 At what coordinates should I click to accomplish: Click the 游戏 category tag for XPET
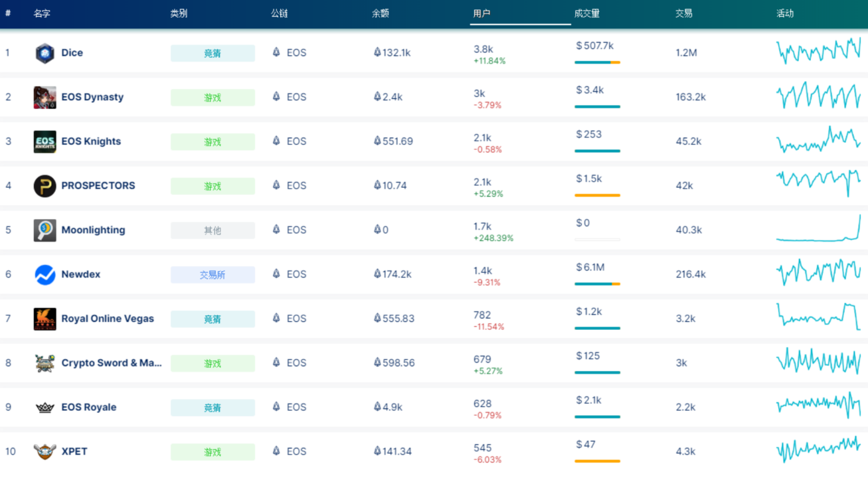pos(213,452)
